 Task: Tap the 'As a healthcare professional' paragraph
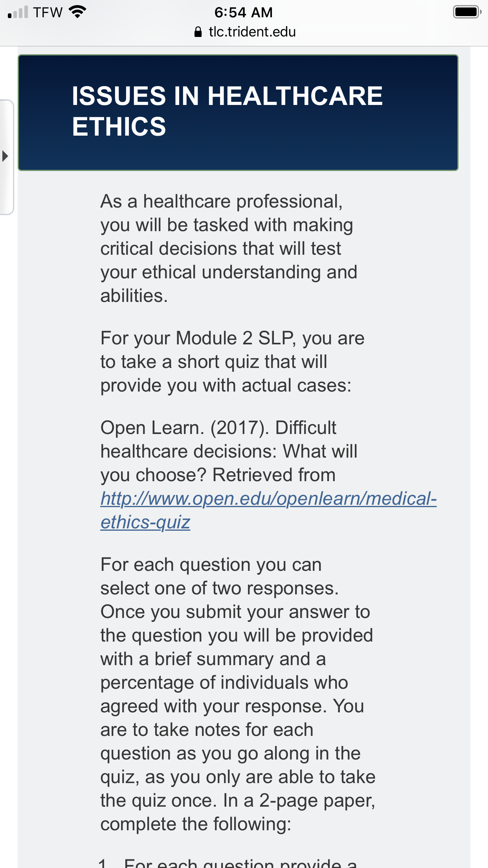229,248
